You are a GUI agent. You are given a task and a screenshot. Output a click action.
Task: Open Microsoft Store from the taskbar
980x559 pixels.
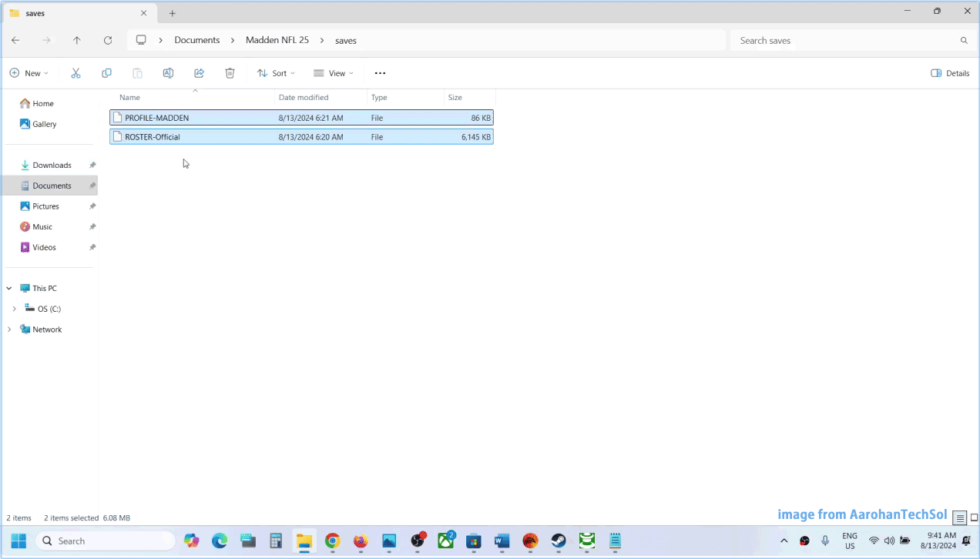[474, 541]
